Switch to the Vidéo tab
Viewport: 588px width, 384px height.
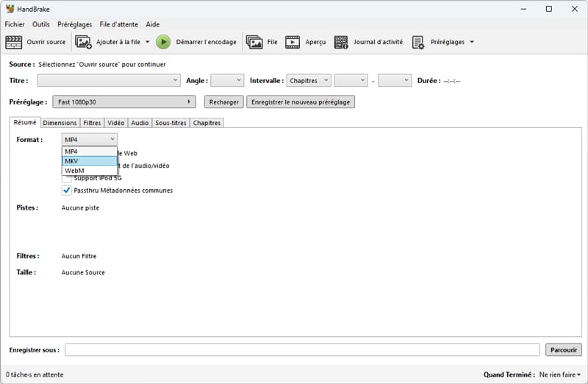(x=116, y=123)
